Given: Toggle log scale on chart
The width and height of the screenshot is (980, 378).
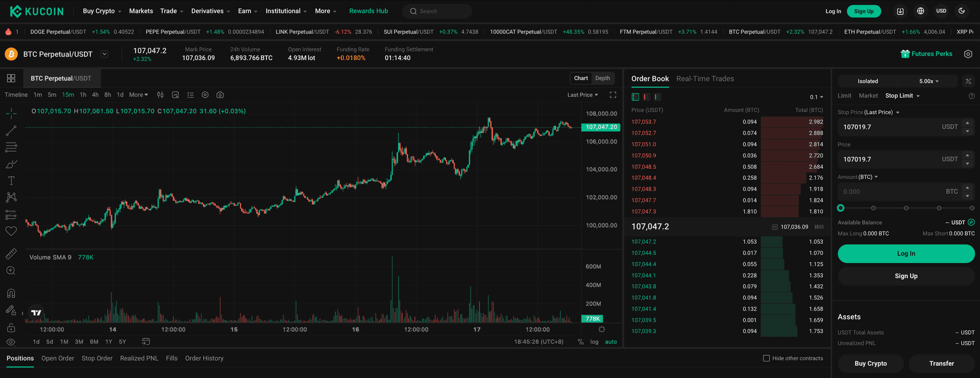Looking at the screenshot, I should (x=594, y=342).
